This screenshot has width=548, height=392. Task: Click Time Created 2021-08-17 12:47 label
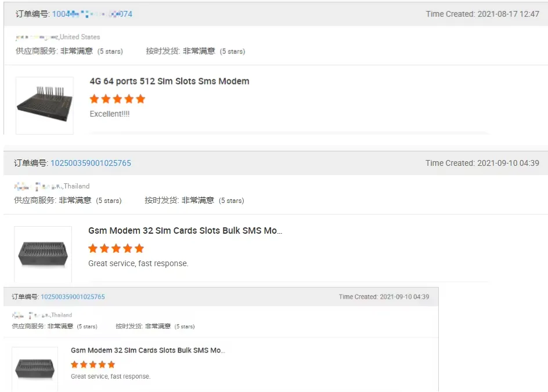click(482, 14)
